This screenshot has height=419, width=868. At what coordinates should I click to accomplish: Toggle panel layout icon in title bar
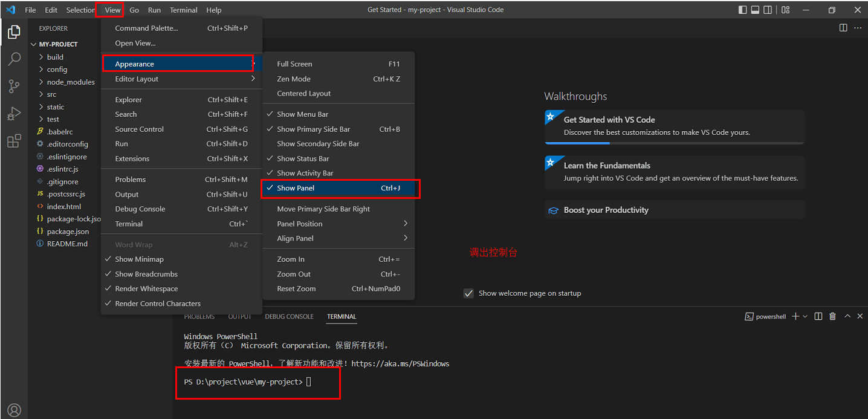pyautogui.click(x=755, y=10)
